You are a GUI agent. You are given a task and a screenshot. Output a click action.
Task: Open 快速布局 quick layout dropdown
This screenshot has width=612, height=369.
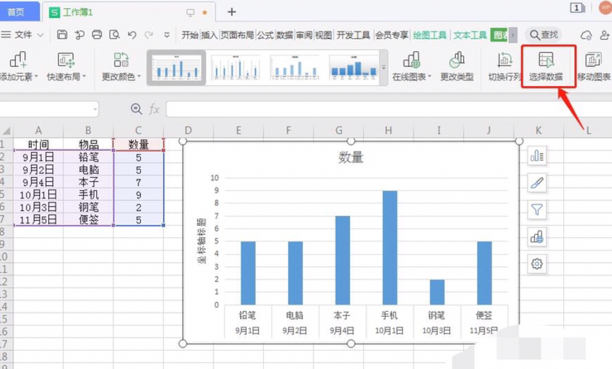click(66, 66)
